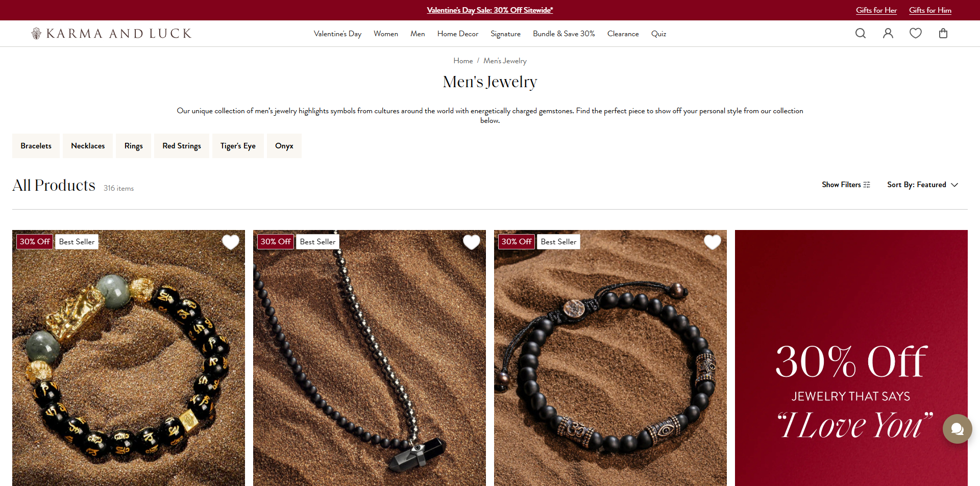This screenshot has height=486, width=980.
Task: Go to Home breadcrumb link
Action: (x=463, y=61)
